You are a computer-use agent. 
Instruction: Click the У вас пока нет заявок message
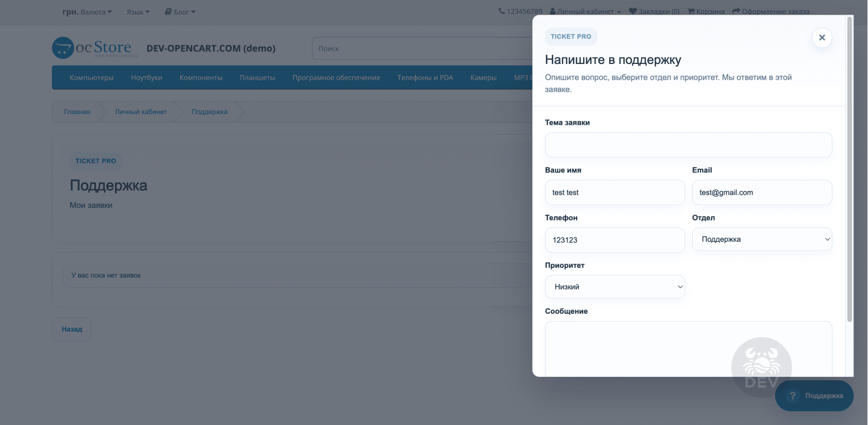106,275
